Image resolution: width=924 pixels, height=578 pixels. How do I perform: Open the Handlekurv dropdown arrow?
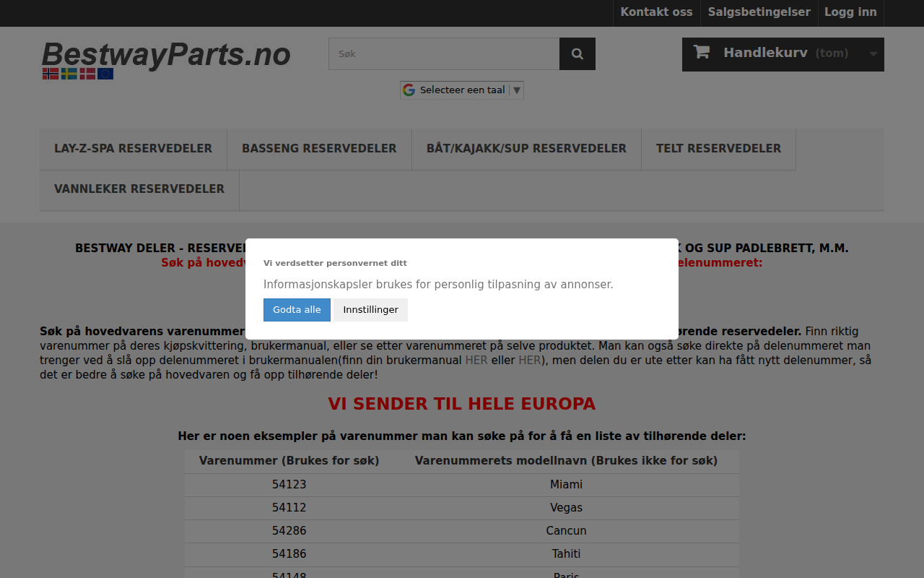(x=873, y=54)
